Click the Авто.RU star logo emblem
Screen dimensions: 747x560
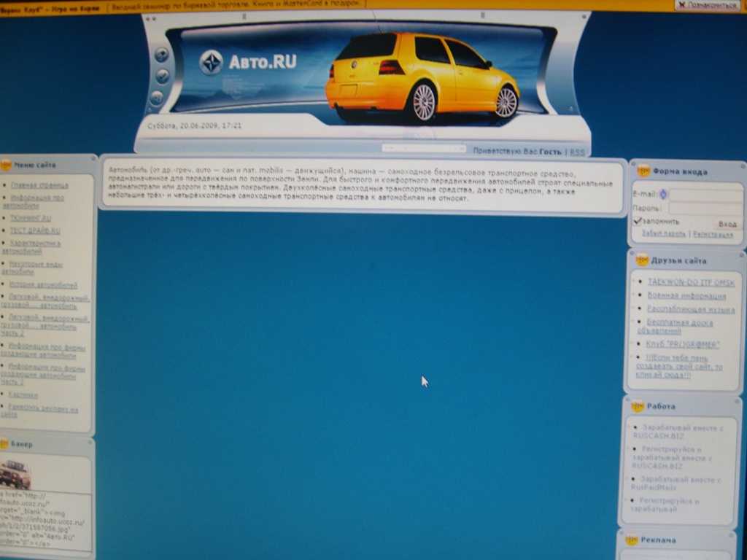[x=211, y=63]
